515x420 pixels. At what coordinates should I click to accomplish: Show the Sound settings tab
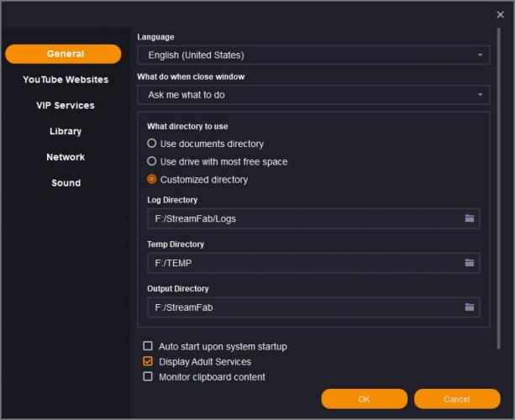pyautogui.click(x=66, y=183)
